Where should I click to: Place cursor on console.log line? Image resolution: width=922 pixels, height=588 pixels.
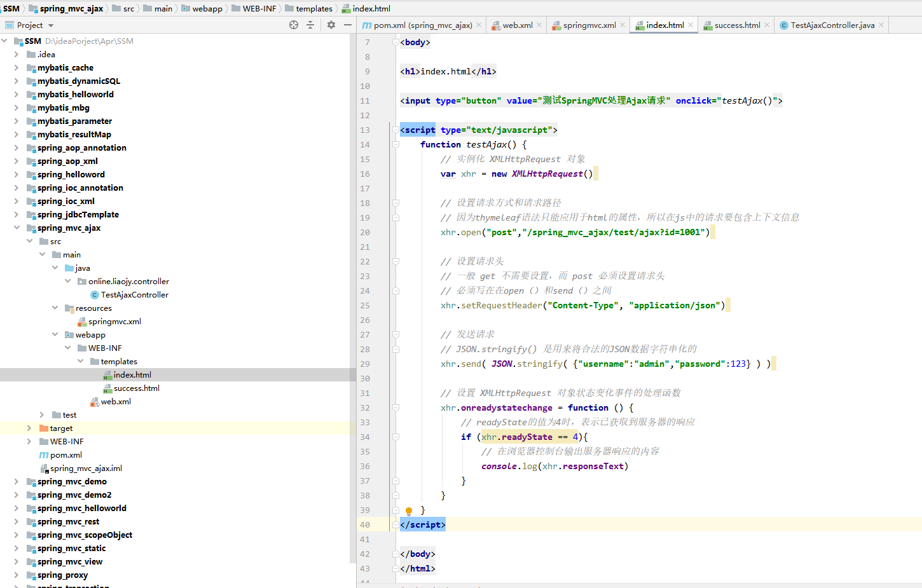[x=554, y=466]
